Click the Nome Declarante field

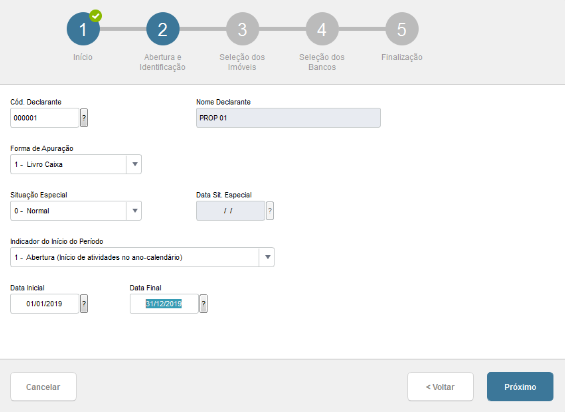(288, 118)
